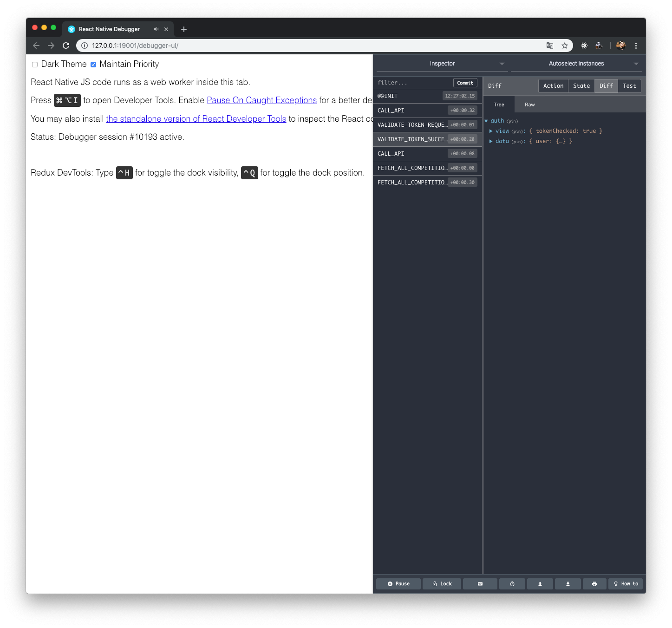Select the CALL_API action at +00:00.08

pyautogui.click(x=427, y=154)
